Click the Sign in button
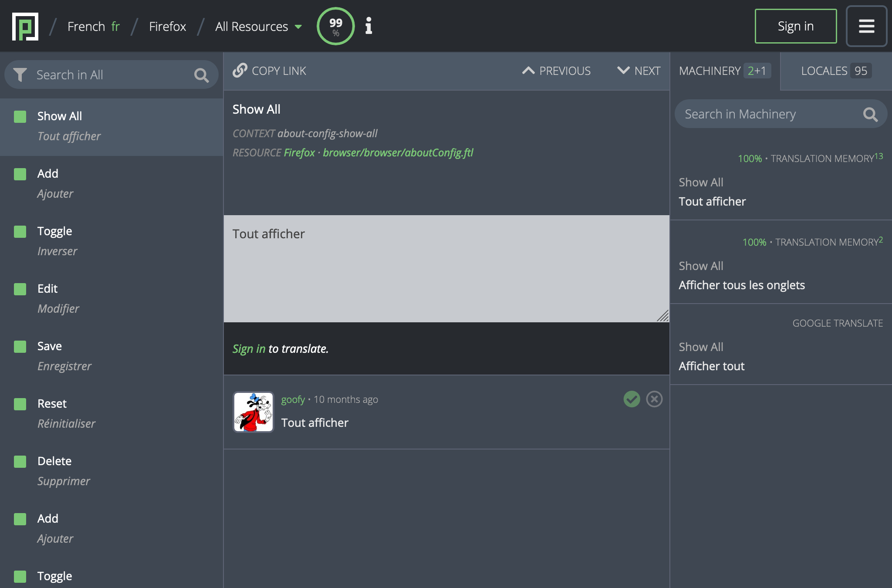The width and height of the screenshot is (892, 588). (795, 26)
